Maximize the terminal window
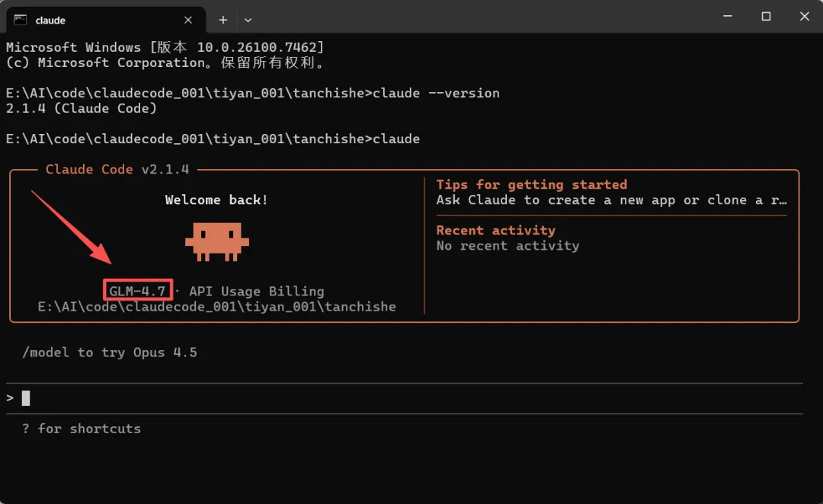Image resolution: width=823 pixels, height=504 pixels. point(766,16)
